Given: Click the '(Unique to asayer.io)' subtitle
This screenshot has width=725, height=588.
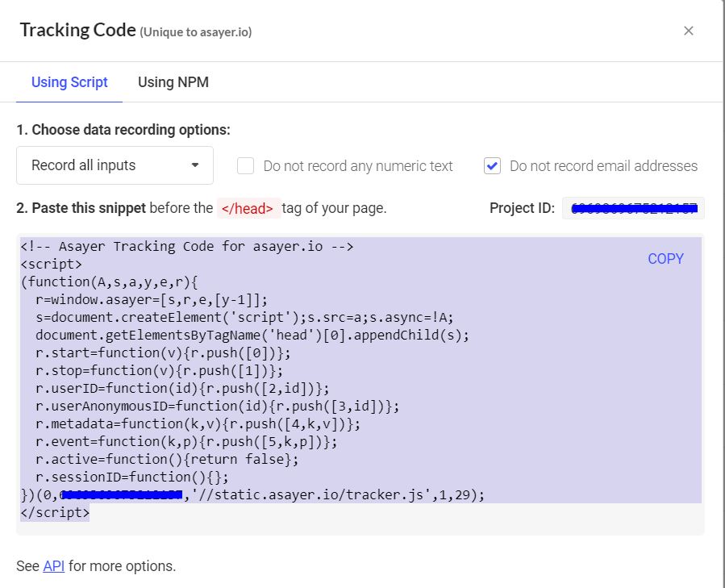Looking at the screenshot, I should click(x=196, y=32).
